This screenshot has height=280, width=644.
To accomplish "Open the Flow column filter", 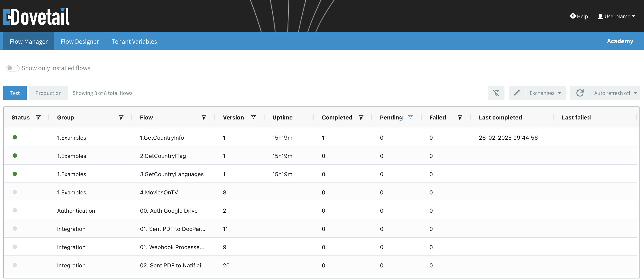I will click(204, 117).
